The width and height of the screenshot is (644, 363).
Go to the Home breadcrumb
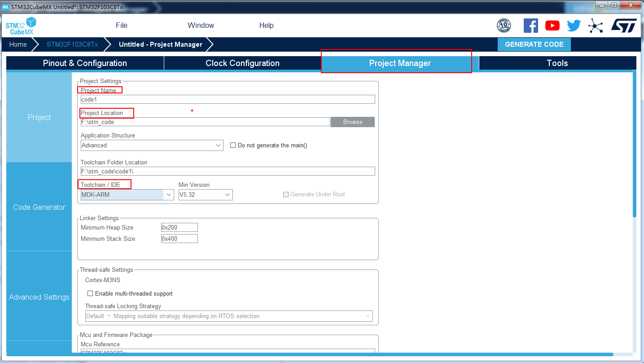18,44
